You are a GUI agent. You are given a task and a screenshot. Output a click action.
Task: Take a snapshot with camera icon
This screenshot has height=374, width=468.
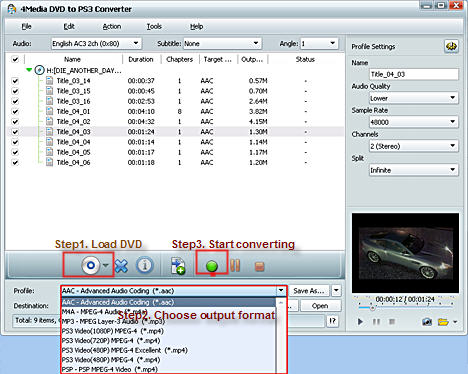(427, 322)
